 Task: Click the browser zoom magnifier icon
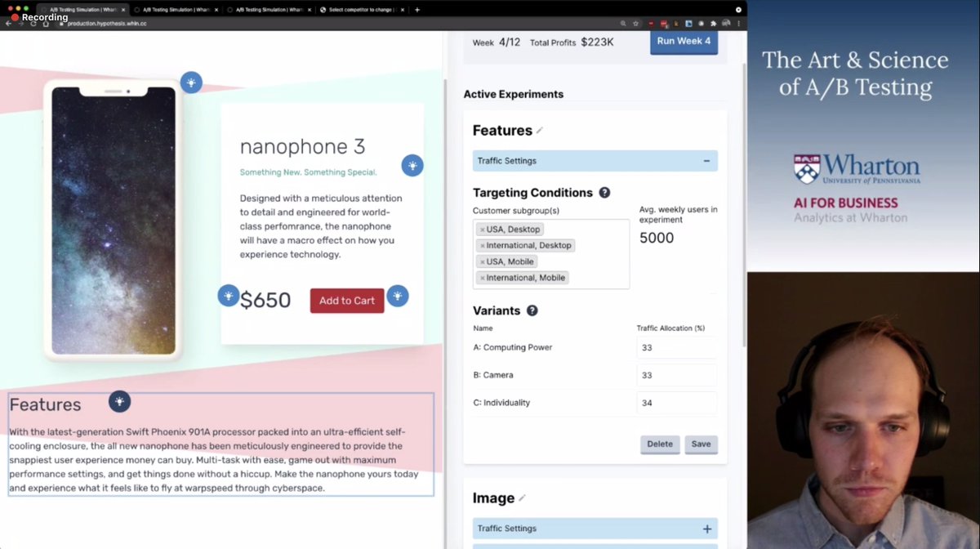pyautogui.click(x=624, y=24)
